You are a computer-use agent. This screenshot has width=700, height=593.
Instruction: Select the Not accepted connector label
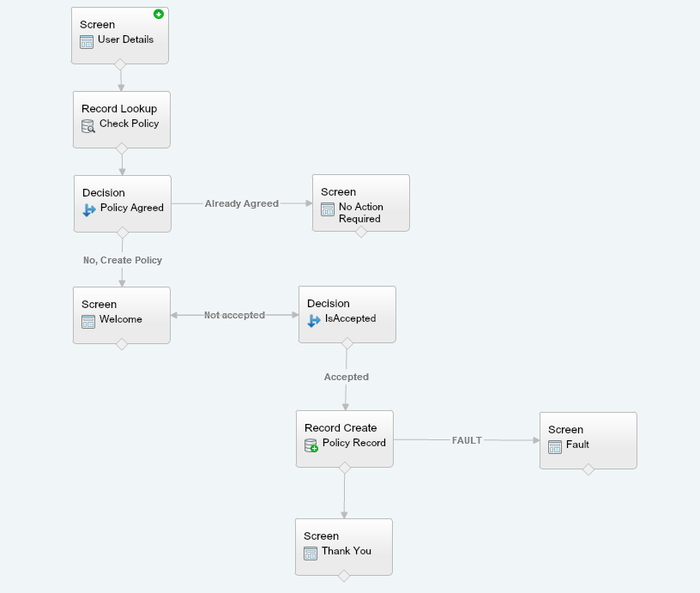(234, 315)
